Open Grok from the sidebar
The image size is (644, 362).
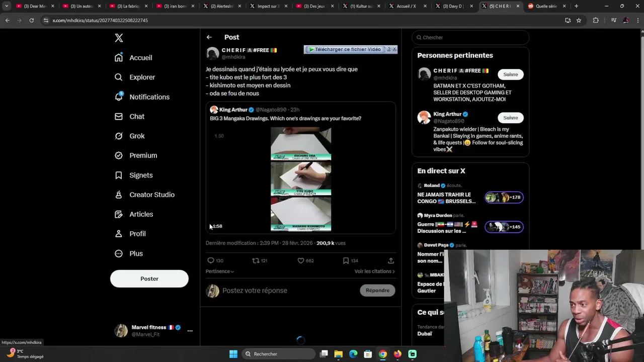(x=129, y=136)
